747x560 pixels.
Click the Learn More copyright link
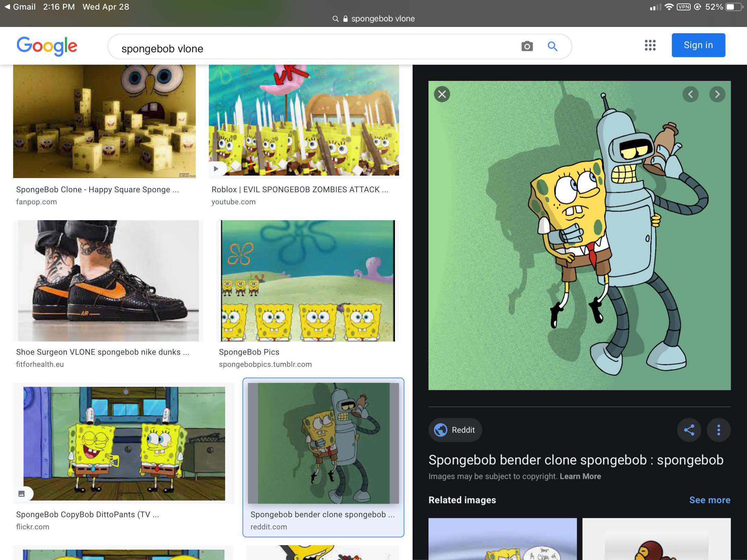click(x=580, y=476)
